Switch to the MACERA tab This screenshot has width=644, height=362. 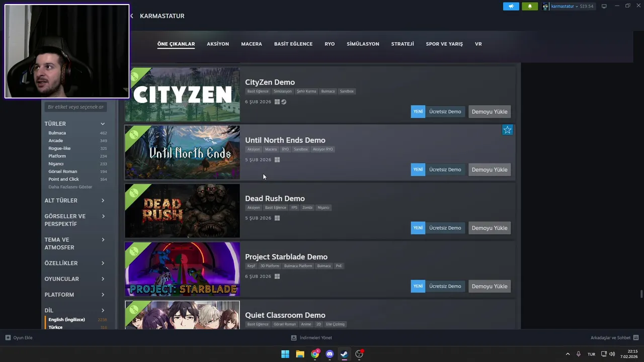[x=252, y=44]
